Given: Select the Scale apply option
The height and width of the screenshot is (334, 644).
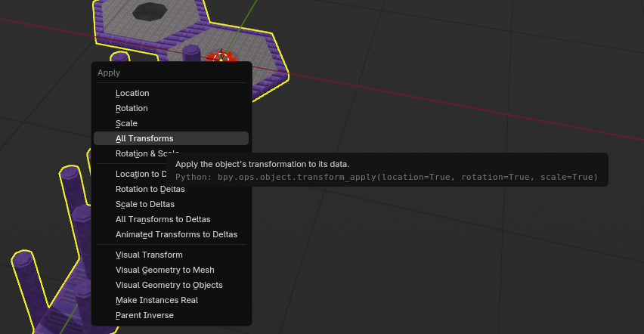Looking at the screenshot, I should 126,123.
